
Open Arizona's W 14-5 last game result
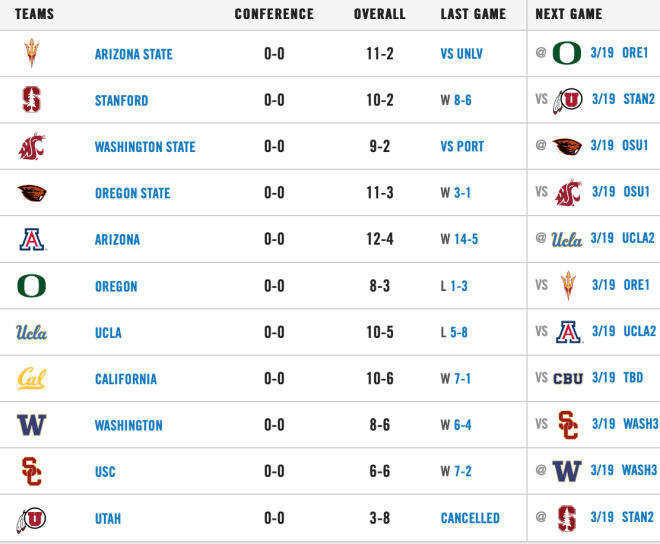[459, 239]
